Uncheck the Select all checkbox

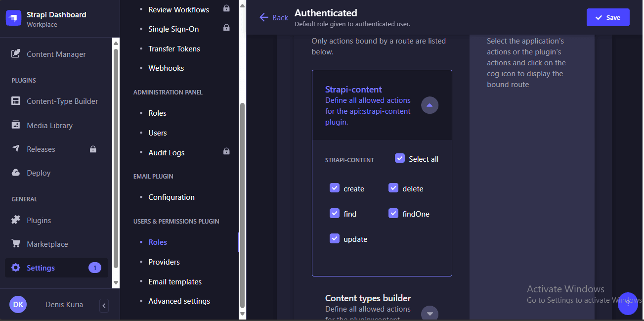(x=400, y=158)
